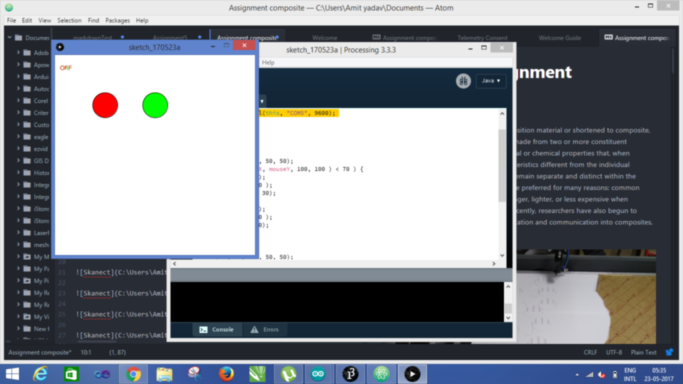Switch to uTorrent on the taskbar
This screenshot has height=384, width=683.
pyautogui.click(x=288, y=374)
